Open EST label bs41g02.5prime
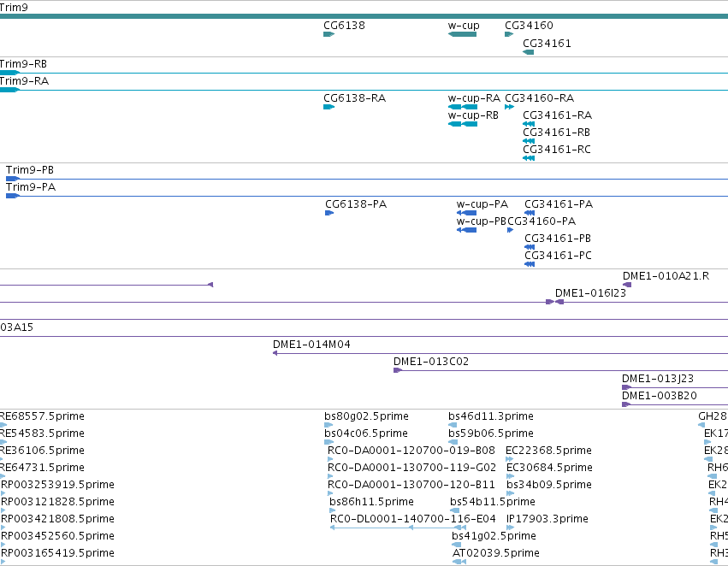728x566 pixels. [494, 537]
